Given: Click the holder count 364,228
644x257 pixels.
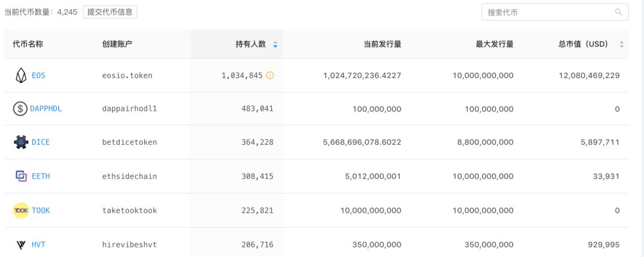Looking at the screenshot, I should 257,142.
